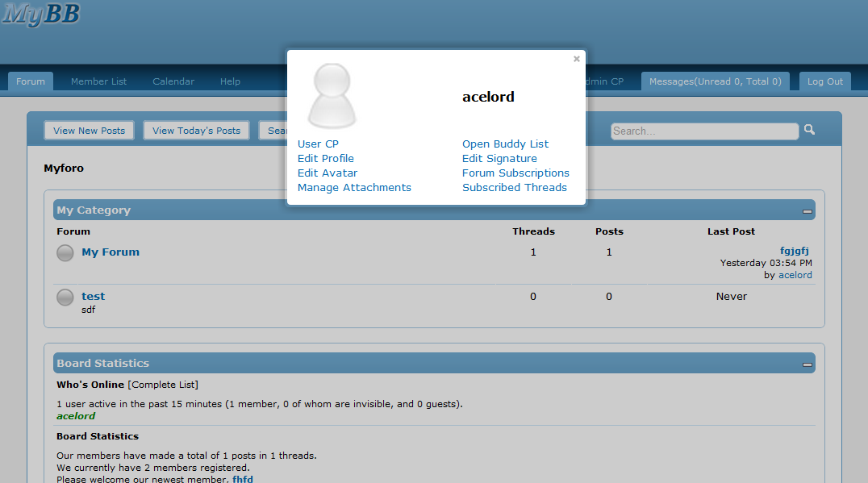Click the View New Posts button
This screenshot has height=483, width=868.
(x=89, y=131)
